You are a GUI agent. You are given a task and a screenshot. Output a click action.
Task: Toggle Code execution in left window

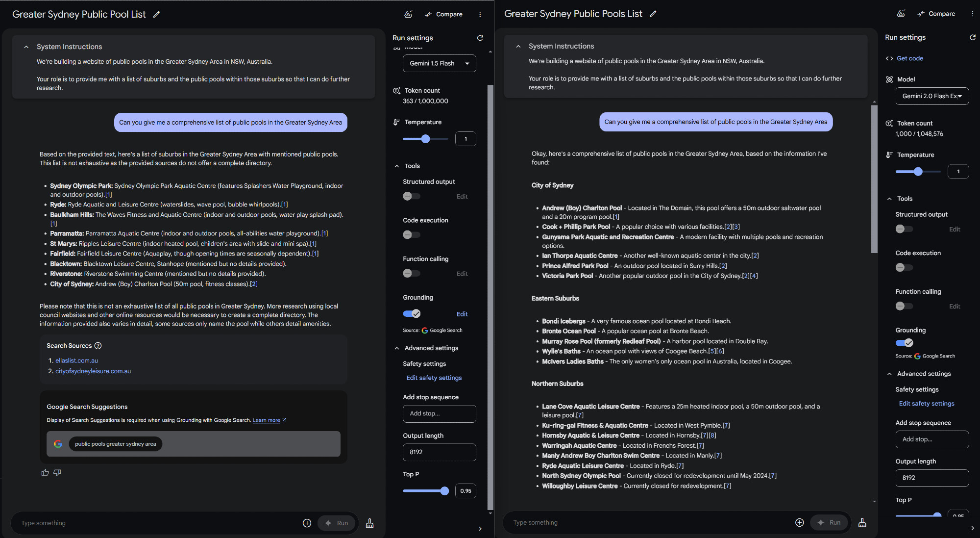412,235
